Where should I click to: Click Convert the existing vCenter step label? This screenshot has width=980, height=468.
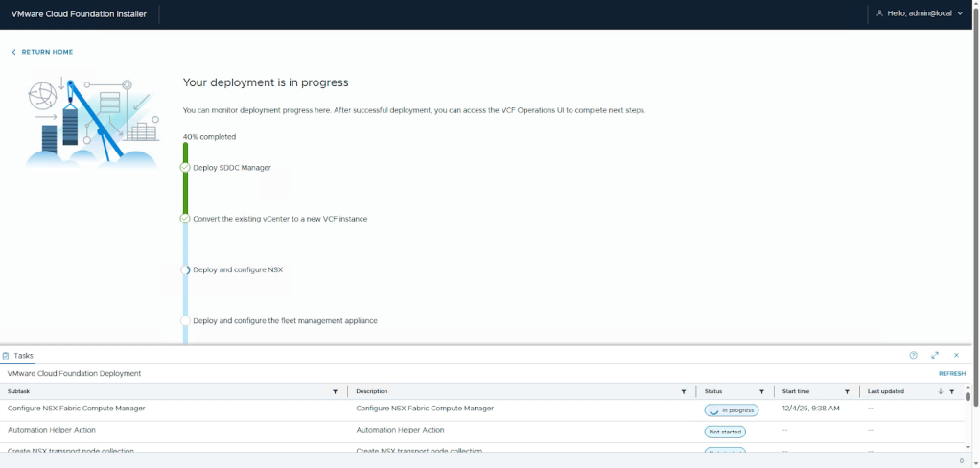(280, 220)
